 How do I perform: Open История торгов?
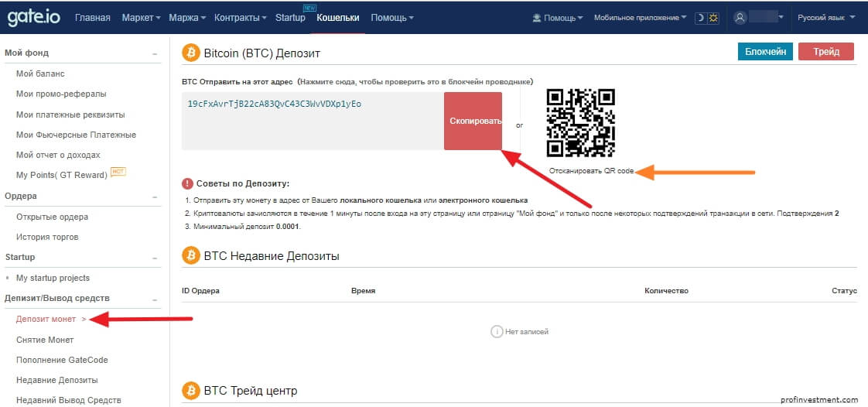(x=47, y=237)
